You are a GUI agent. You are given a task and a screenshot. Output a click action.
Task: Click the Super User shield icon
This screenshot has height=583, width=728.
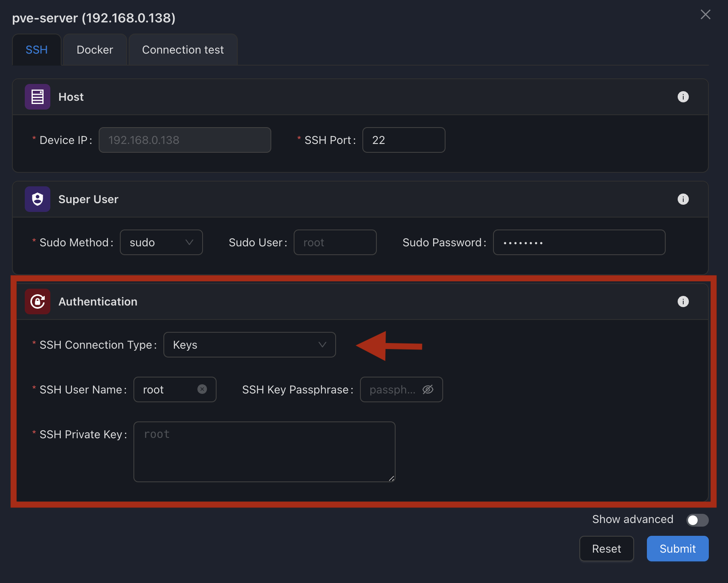point(38,199)
